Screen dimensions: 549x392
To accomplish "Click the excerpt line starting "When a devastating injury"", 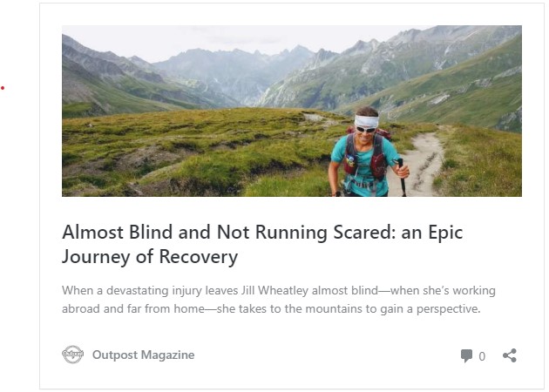I will point(279,290).
